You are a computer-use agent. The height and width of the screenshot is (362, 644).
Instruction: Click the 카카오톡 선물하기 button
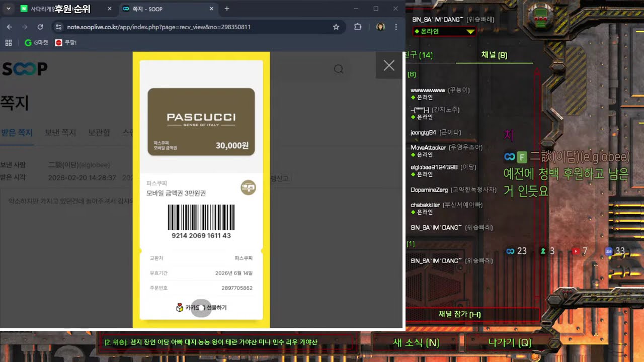201,307
